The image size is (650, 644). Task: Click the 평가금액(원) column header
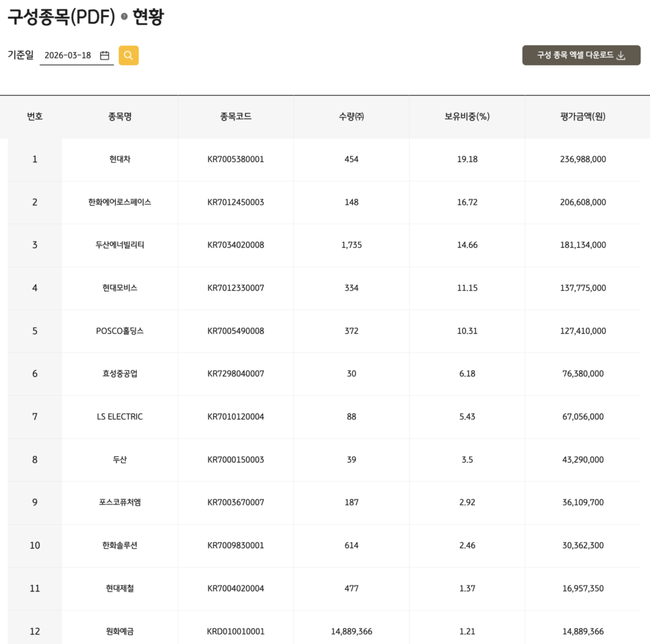coord(583,116)
